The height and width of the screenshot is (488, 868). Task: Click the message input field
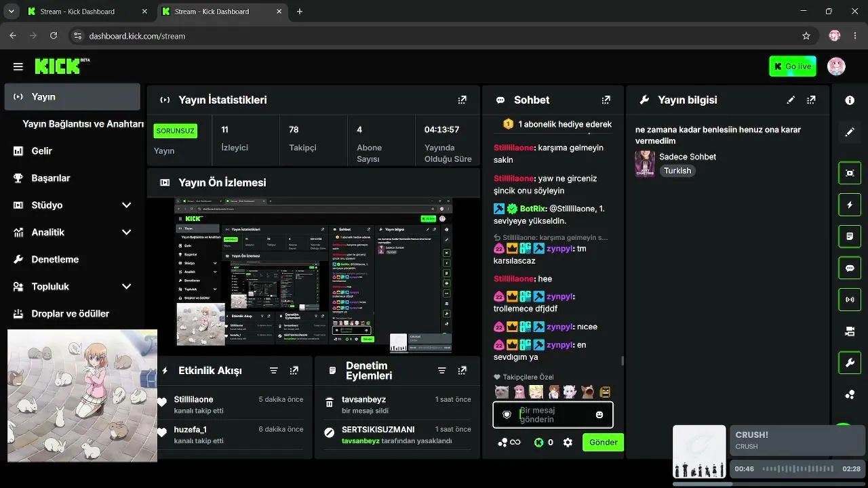pos(553,415)
